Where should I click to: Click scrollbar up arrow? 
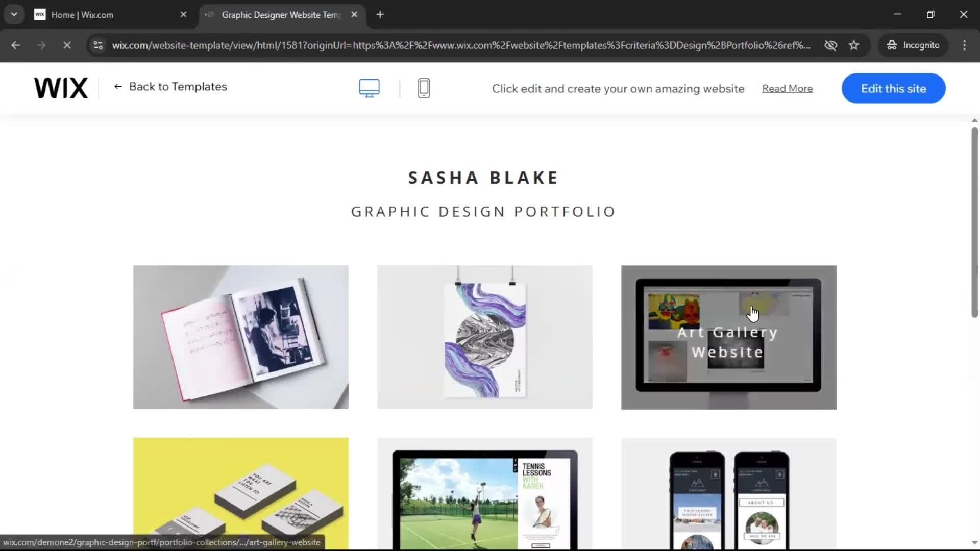[x=974, y=120]
